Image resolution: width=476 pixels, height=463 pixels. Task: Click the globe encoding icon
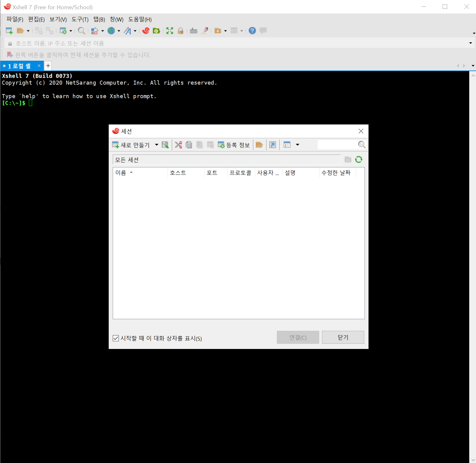[111, 31]
